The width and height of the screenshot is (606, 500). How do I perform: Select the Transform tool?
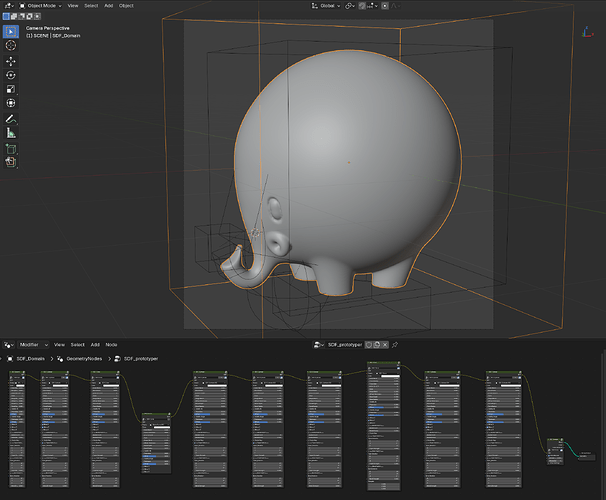[x=11, y=103]
